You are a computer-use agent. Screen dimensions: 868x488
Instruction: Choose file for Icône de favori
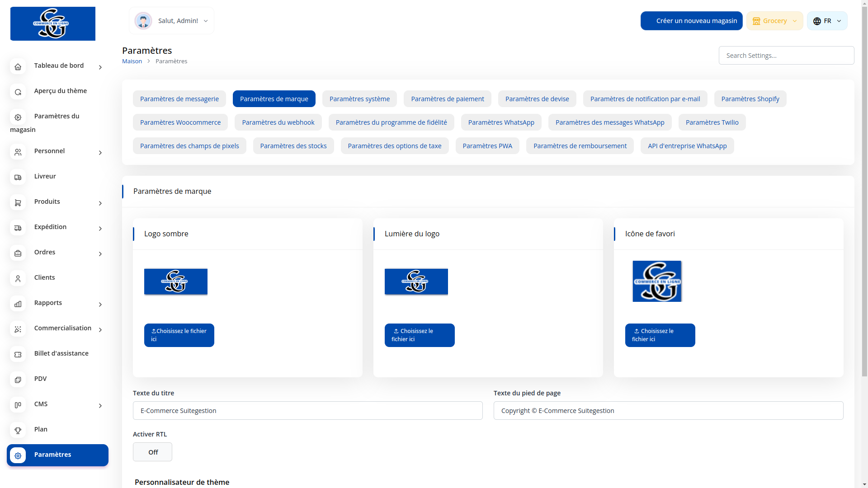pos(660,335)
